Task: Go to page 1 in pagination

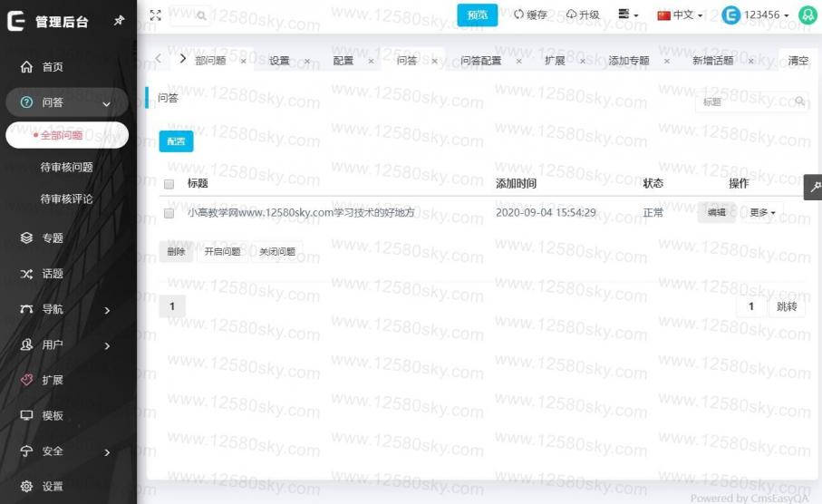Action: 172,306
